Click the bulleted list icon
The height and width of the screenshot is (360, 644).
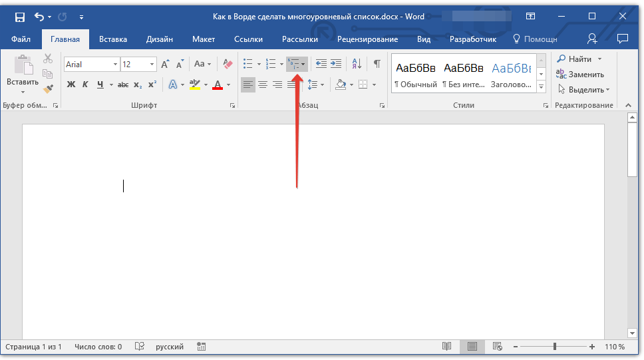[247, 64]
